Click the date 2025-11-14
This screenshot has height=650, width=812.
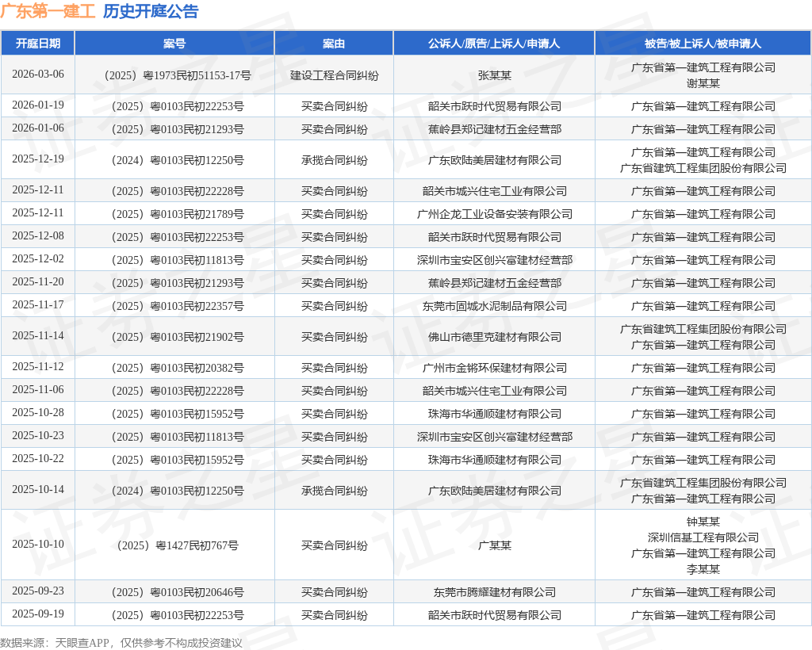38,336
